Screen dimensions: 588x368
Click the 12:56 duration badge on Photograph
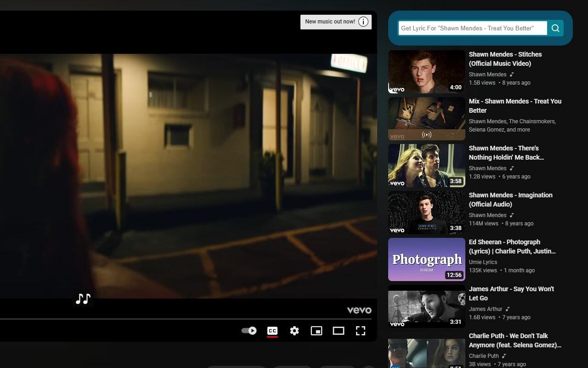454,275
